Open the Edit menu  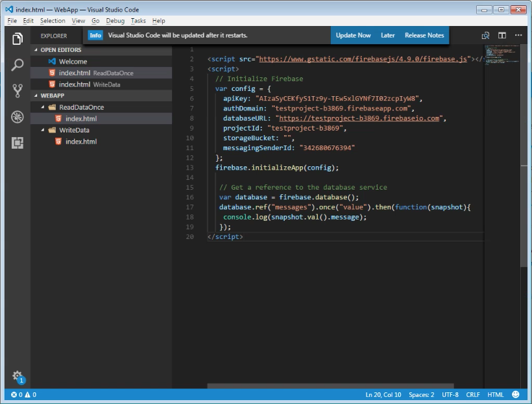(28, 21)
